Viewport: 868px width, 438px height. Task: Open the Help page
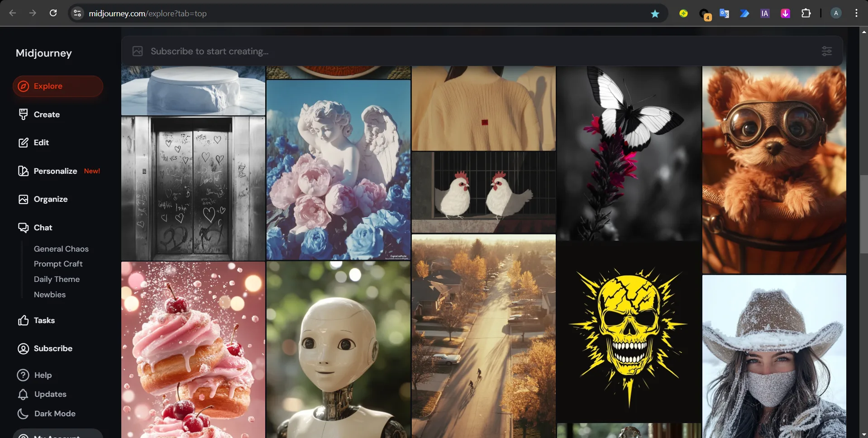(43, 375)
